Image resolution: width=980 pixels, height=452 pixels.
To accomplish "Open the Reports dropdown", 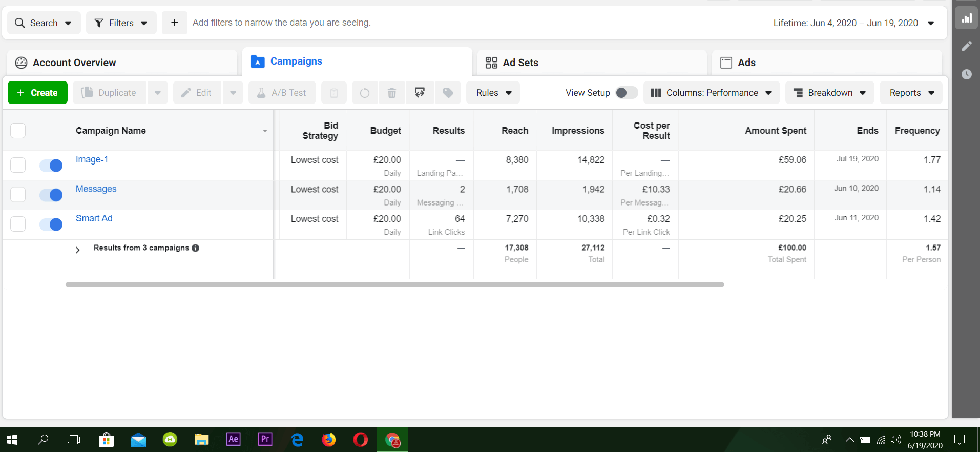I will [x=911, y=93].
